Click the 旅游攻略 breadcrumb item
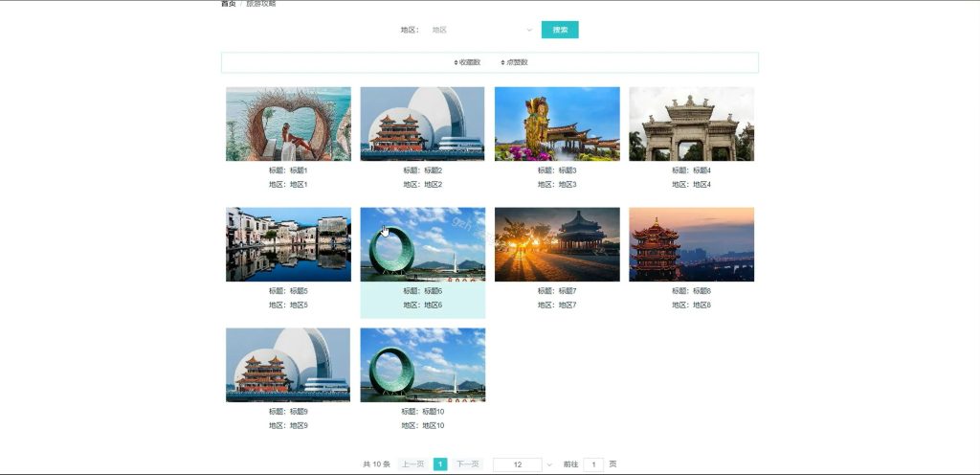 click(x=261, y=4)
